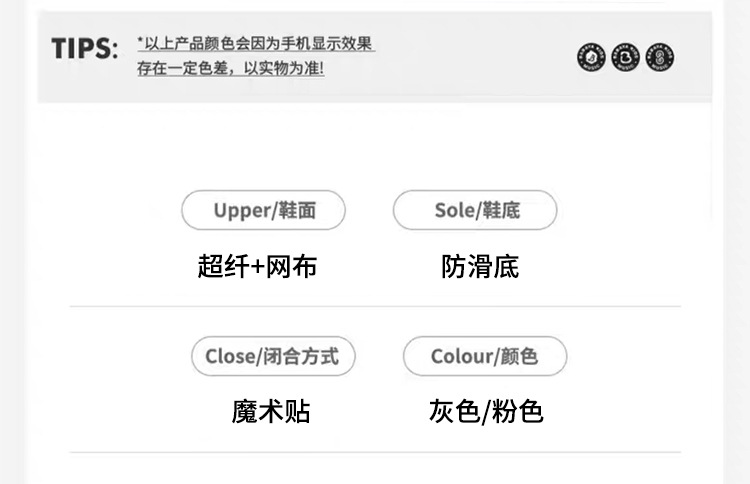Click the rightmost Babaya Kids round badge
Viewport: 750px width, 484px height.
[659, 58]
